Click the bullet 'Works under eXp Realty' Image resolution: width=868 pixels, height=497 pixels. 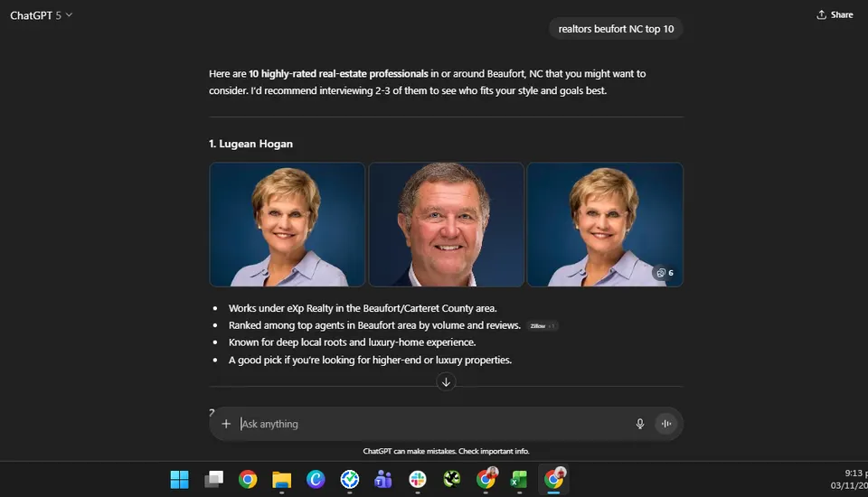363,308
